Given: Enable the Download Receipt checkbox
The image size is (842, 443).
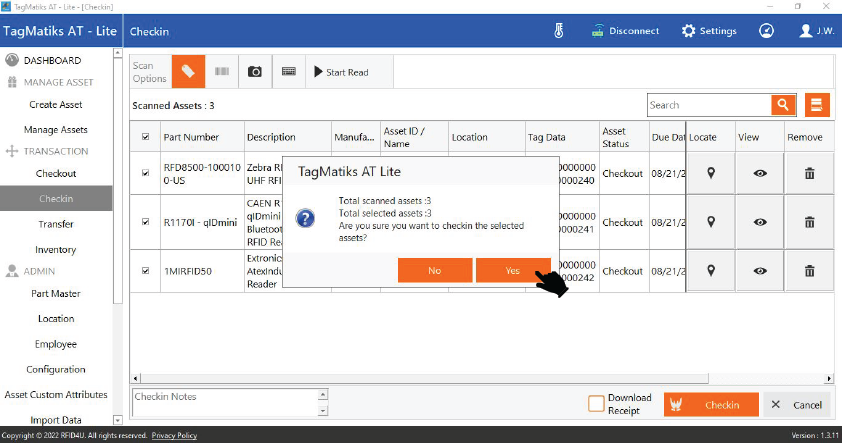Looking at the screenshot, I should 596,404.
